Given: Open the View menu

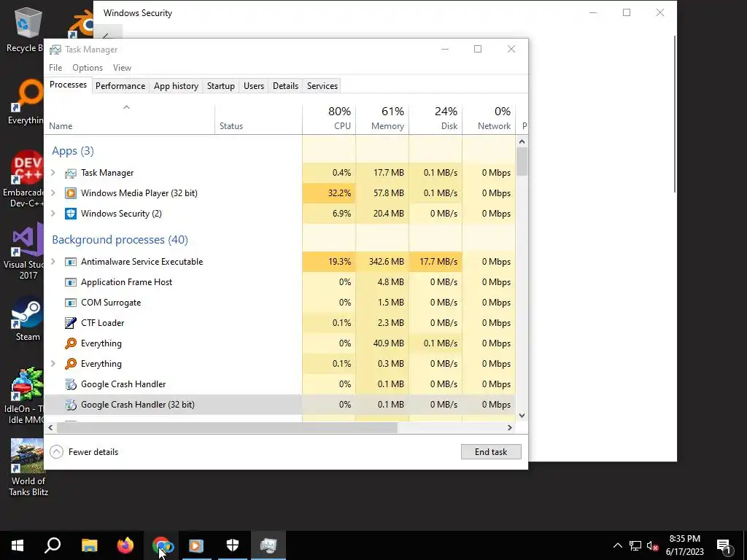Looking at the screenshot, I should [x=122, y=68].
